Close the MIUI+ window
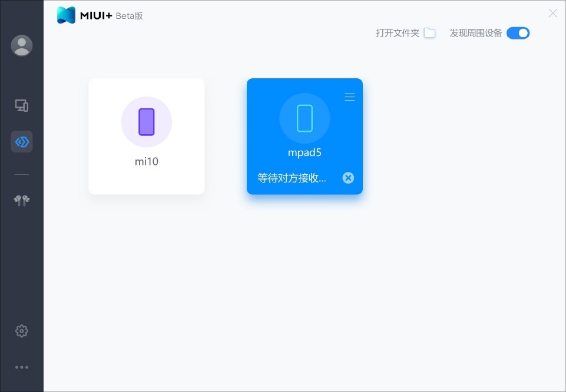Viewport: 566px width, 392px height. click(552, 14)
